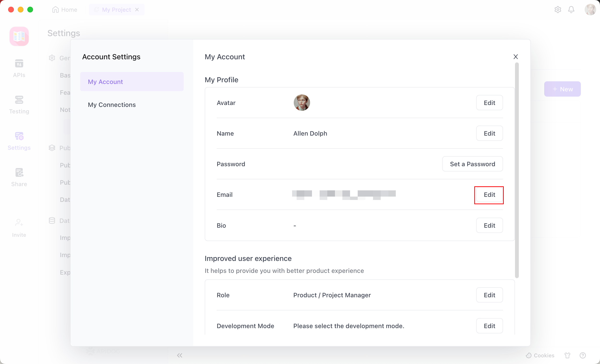
Task: Open the Invite sidebar option
Action: 19,228
